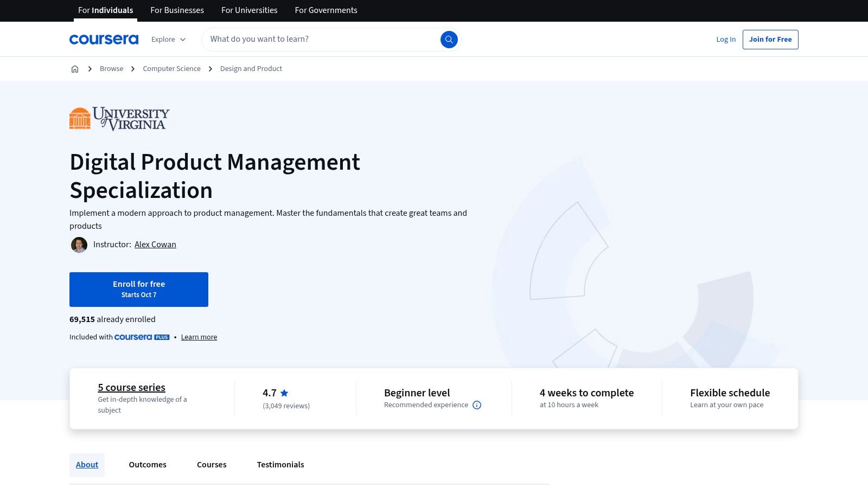Image resolution: width=868 pixels, height=488 pixels.
Task: Click the search magnifier icon
Action: point(449,39)
